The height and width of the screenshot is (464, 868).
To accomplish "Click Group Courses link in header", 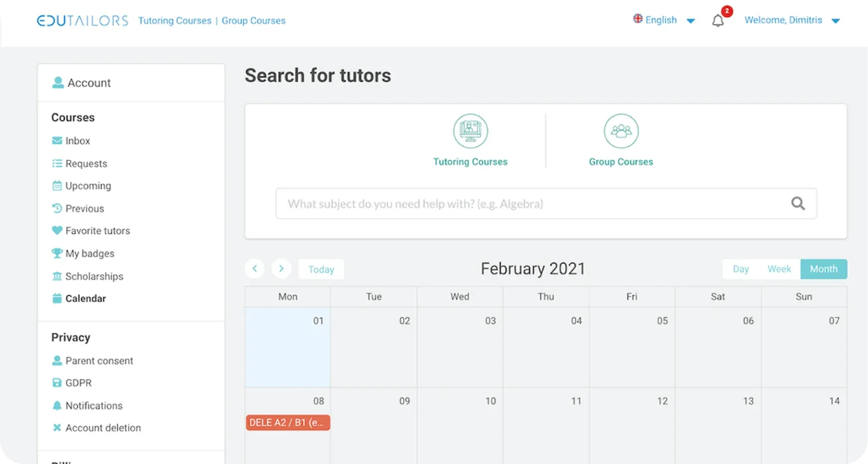I will pyautogui.click(x=254, y=21).
